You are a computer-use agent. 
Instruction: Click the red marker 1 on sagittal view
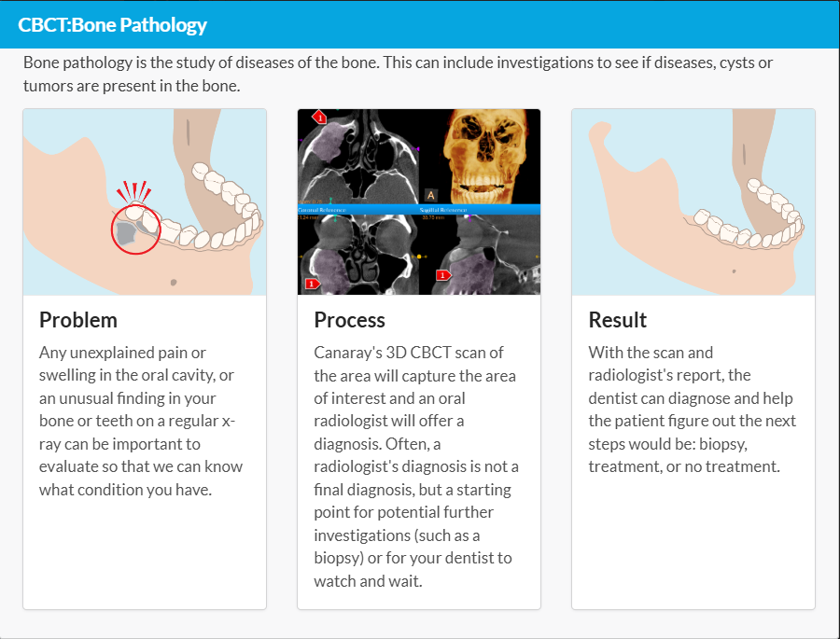[x=444, y=275]
